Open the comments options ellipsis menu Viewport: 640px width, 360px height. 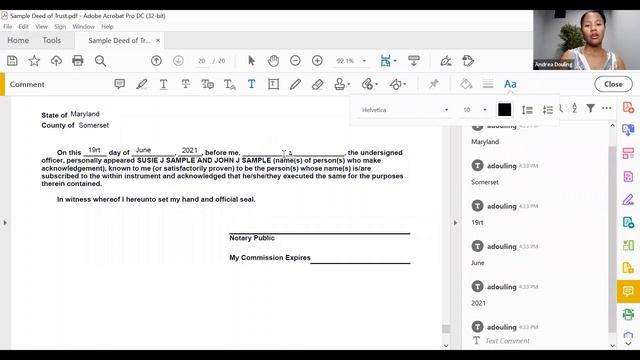[x=607, y=108]
